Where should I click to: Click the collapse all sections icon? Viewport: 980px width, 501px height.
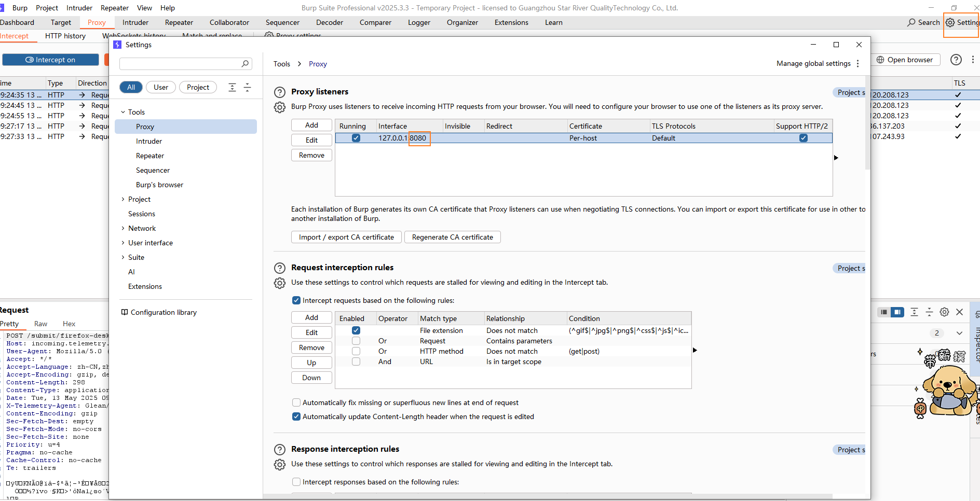click(x=248, y=87)
